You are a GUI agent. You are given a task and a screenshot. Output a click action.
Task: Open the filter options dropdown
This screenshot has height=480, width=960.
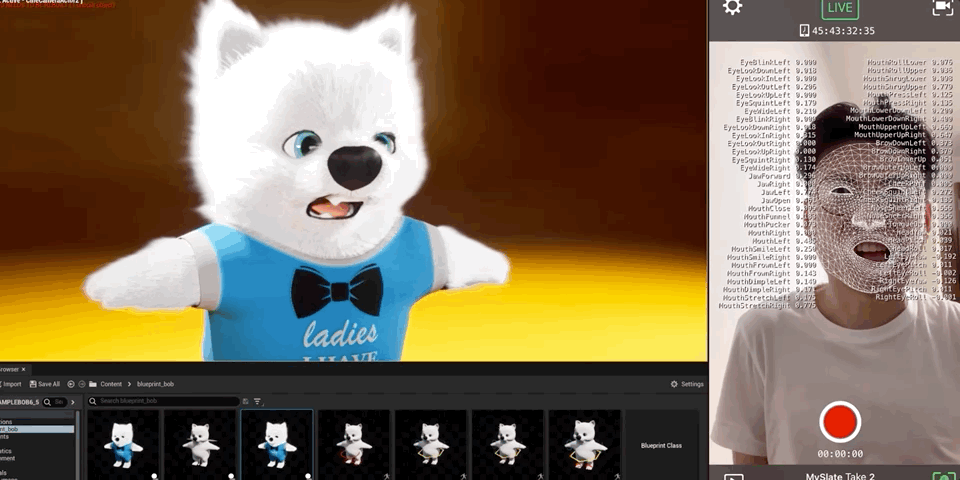tap(258, 402)
